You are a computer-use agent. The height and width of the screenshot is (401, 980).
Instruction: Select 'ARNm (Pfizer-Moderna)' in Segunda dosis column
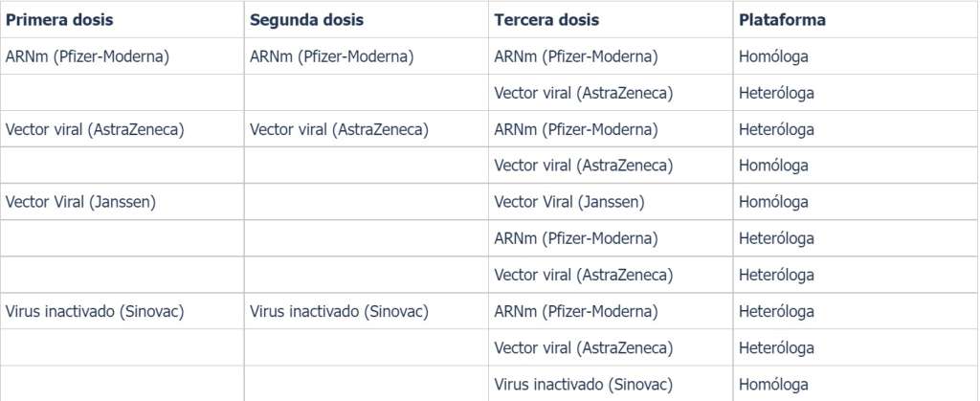pyautogui.click(x=332, y=56)
